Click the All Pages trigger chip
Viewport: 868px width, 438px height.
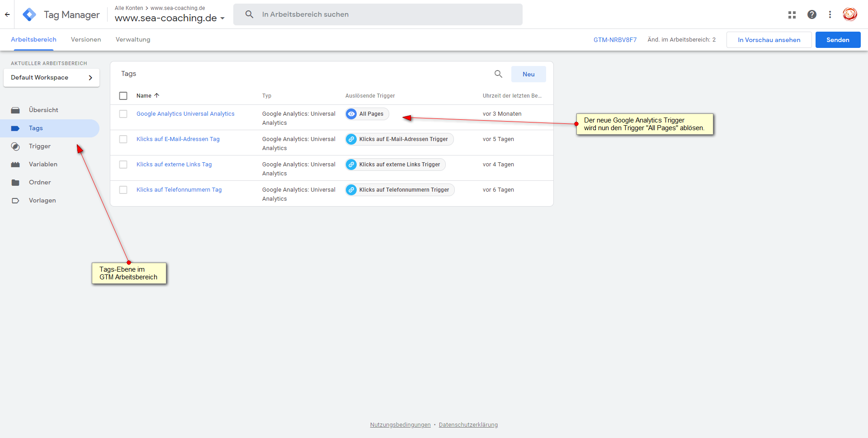367,114
